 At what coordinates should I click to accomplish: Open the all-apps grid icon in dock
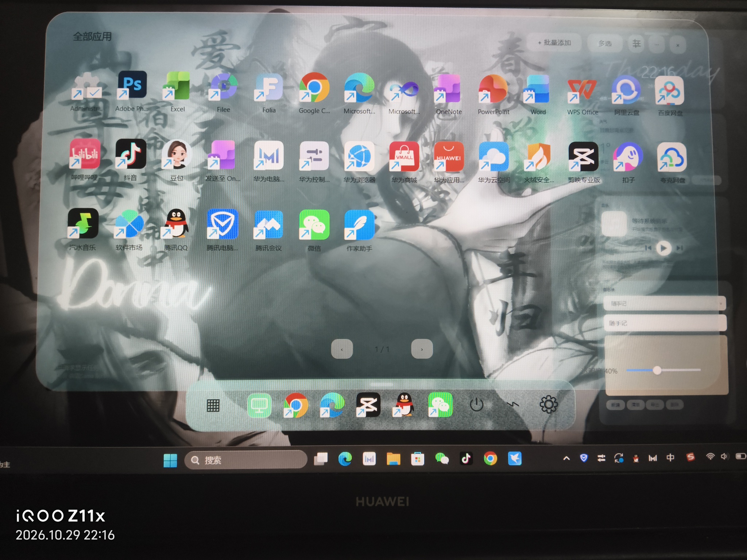click(213, 405)
